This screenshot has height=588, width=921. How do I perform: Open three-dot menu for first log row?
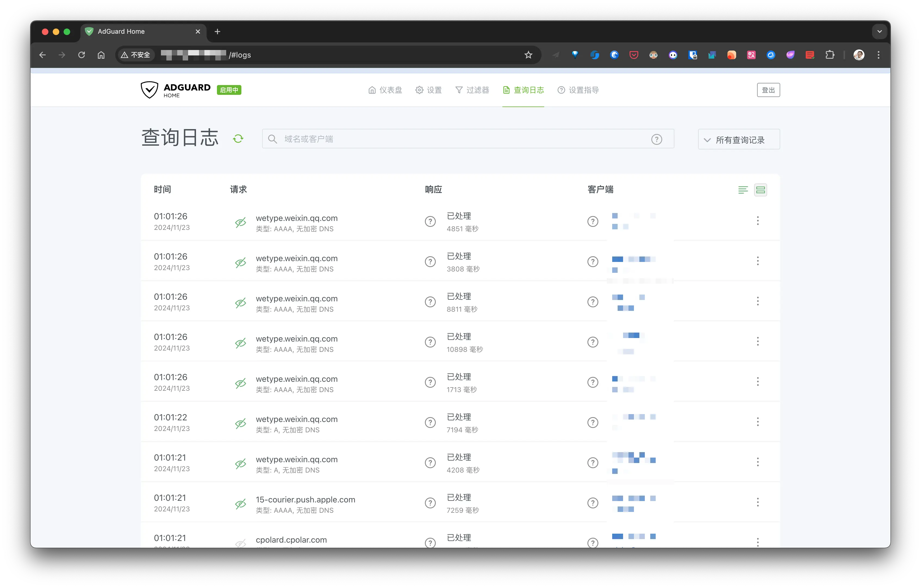[757, 221]
